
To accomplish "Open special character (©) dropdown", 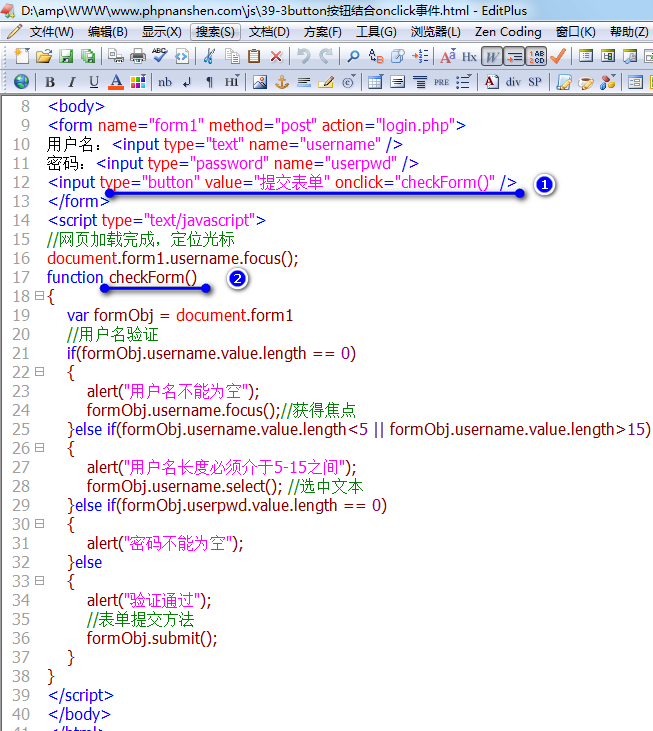I will (348, 82).
